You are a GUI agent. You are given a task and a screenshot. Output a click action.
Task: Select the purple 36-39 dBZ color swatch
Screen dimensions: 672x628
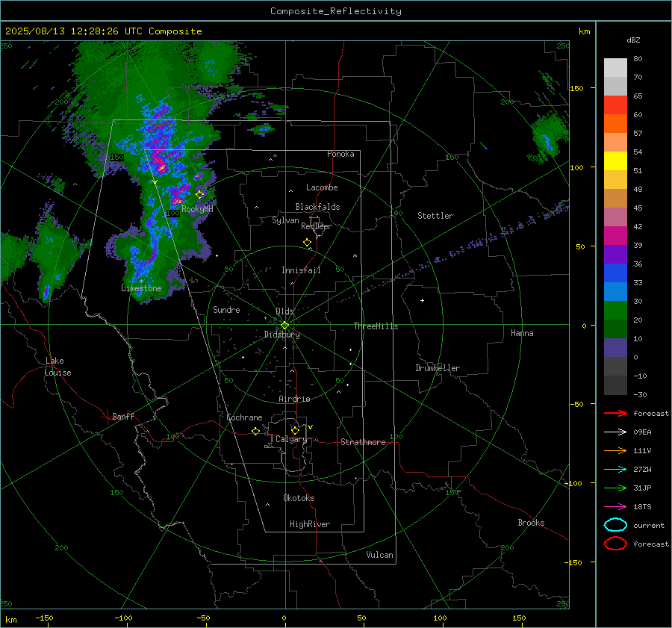tap(615, 255)
